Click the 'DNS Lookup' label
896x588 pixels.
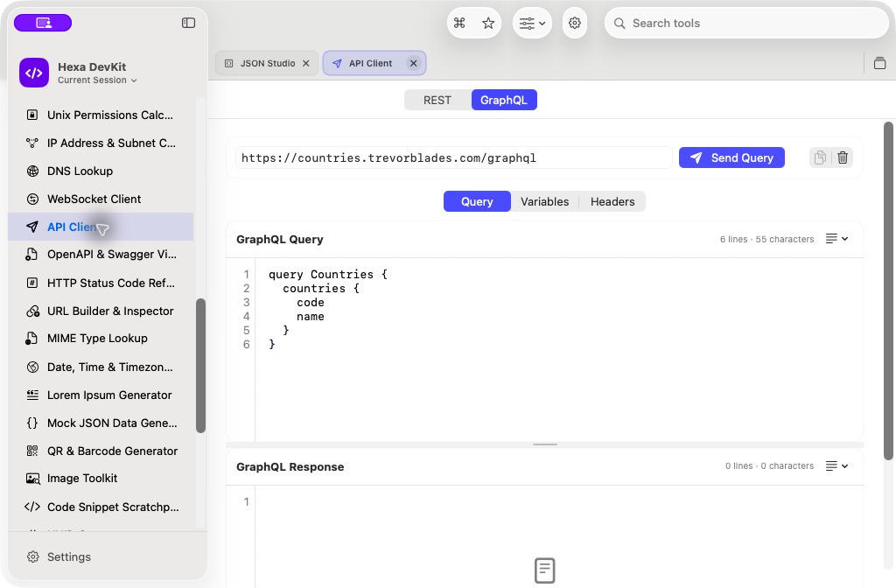point(80,171)
